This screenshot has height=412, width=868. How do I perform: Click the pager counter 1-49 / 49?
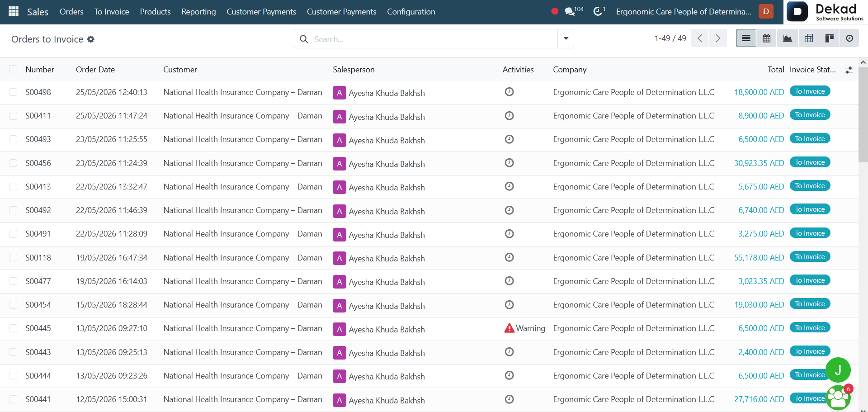pyautogui.click(x=670, y=38)
